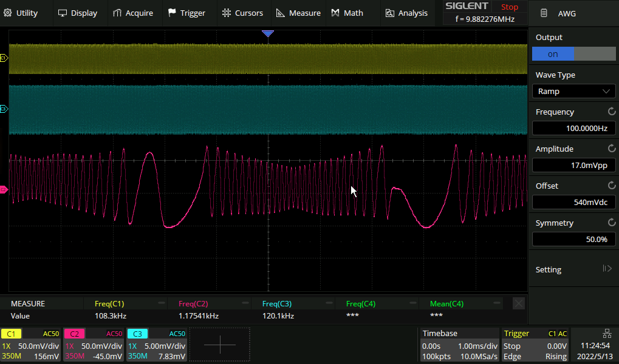619x364 pixels.
Task: Click the Offset knob-adjust icon
Action: click(x=611, y=186)
